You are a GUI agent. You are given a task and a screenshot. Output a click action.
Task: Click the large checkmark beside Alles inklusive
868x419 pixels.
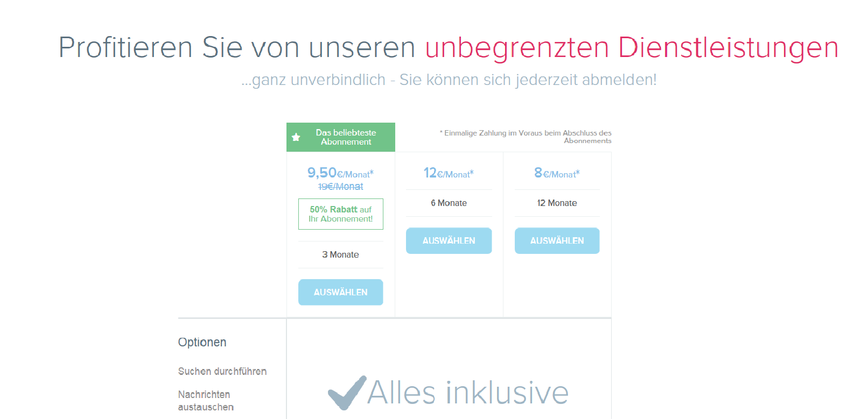click(346, 393)
